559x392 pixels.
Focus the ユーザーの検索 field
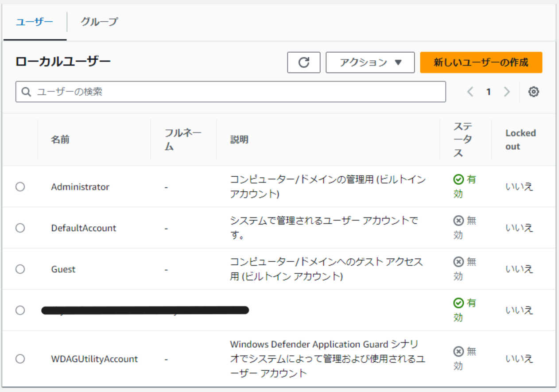click(231, 92)
